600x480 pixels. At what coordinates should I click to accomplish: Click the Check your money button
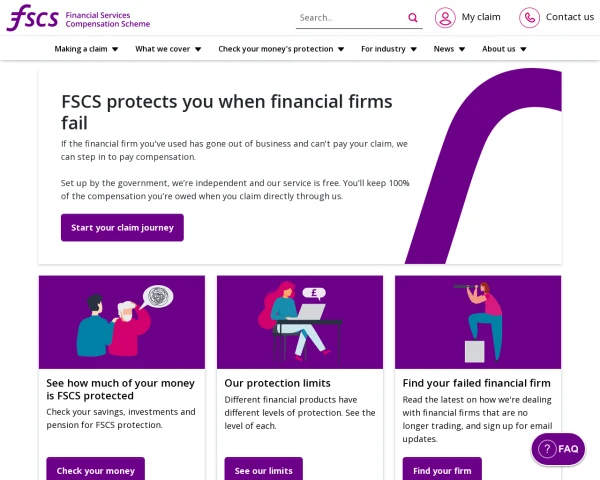click(96, 470)
